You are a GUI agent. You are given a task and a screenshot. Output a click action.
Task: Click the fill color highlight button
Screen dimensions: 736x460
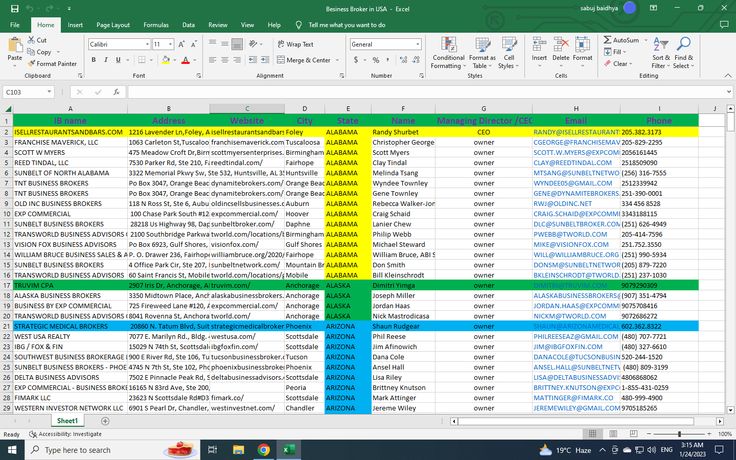(x=165, y=60)
